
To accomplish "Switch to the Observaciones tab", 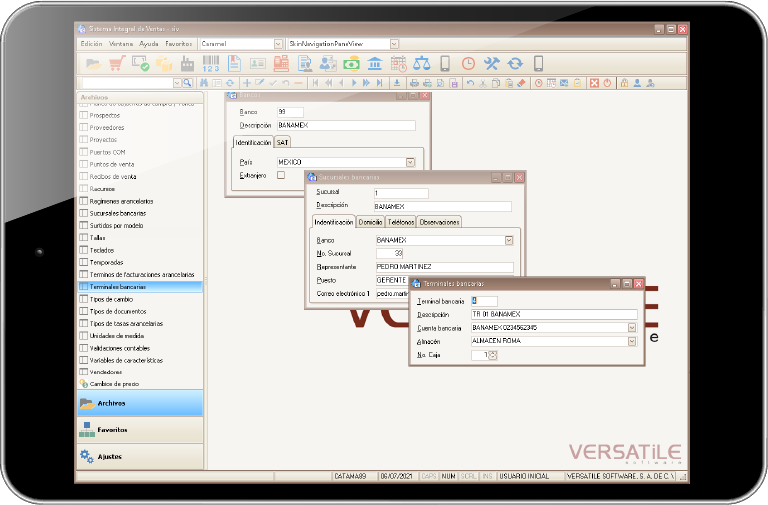I will (439, 222).
